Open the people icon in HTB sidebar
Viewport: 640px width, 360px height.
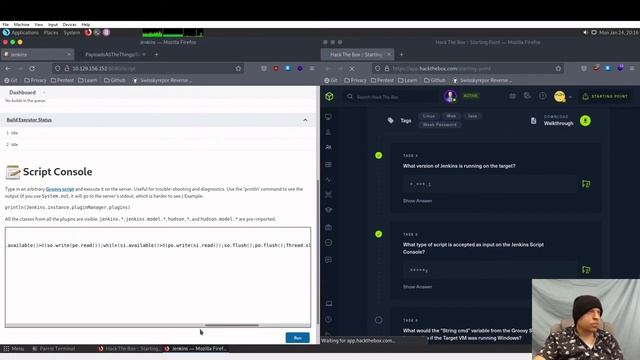click(329, 147)
